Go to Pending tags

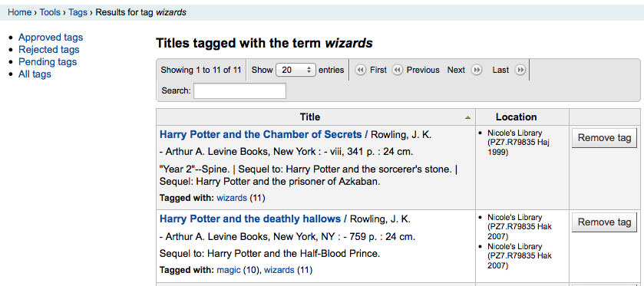coord(48,62)
